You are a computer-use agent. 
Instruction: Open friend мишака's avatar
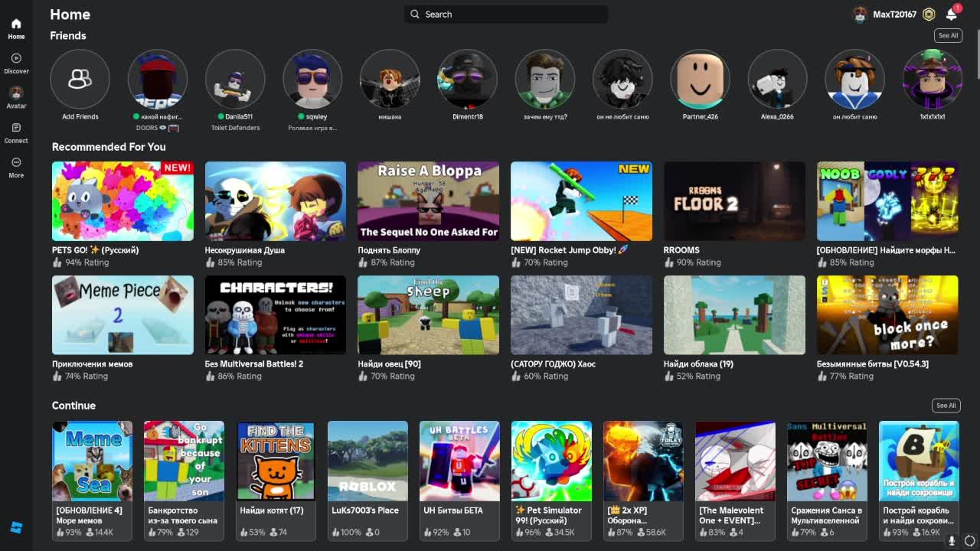(390, 79)
